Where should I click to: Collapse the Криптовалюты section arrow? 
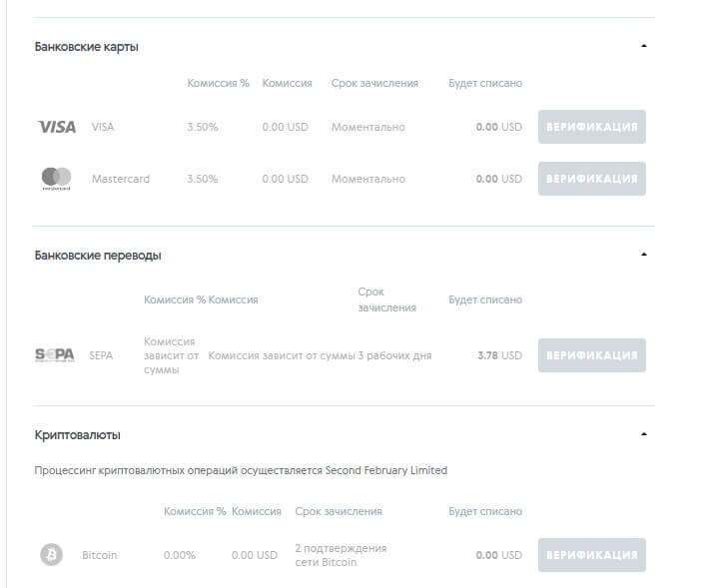644,434
